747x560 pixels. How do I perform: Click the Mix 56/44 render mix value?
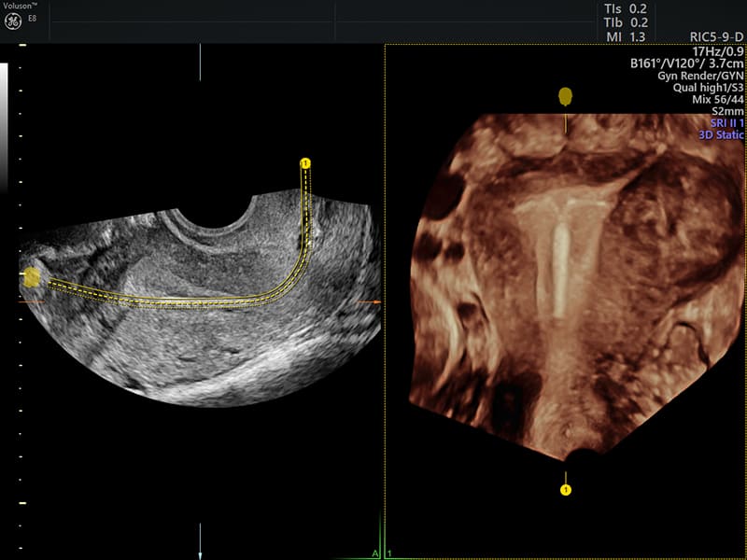[712, 99]
